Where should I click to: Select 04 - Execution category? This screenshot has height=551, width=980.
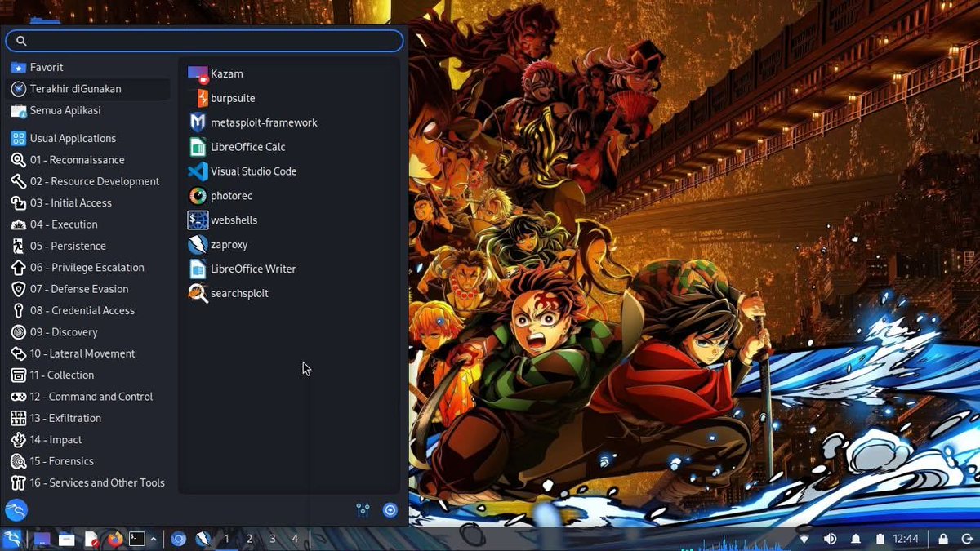click(89, 224)
